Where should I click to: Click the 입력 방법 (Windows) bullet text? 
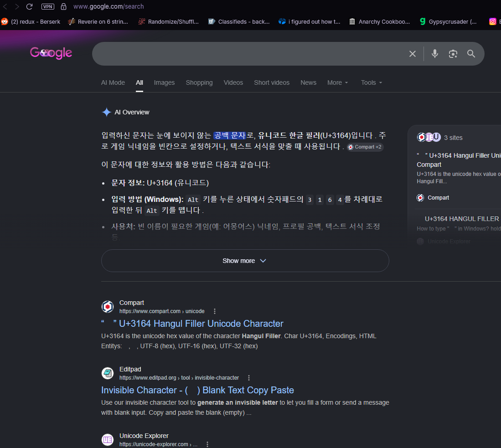[247, 205]
